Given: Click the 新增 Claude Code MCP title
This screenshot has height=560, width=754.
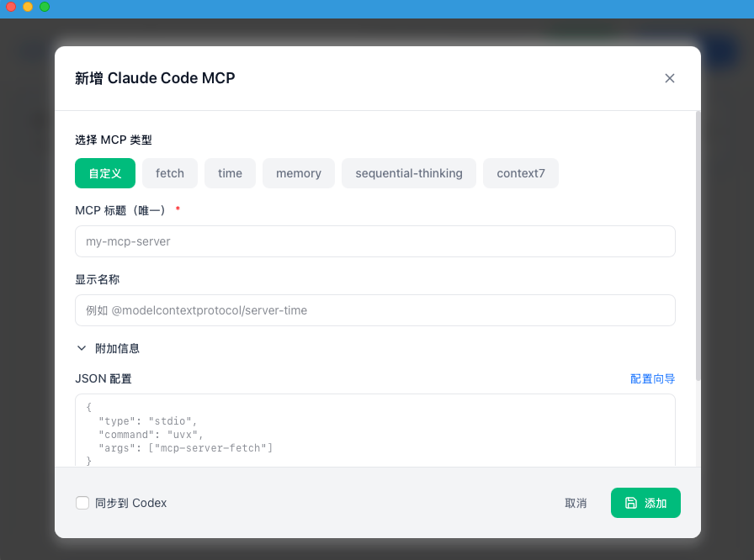Looking at the screenshot, I should [x=155, y=78].
